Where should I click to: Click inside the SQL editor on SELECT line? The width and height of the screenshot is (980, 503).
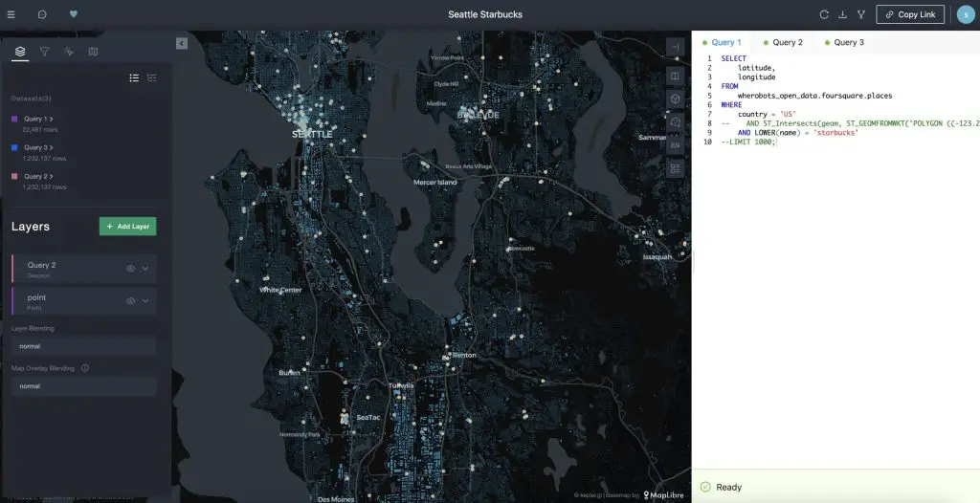click(x=734, y=58)
